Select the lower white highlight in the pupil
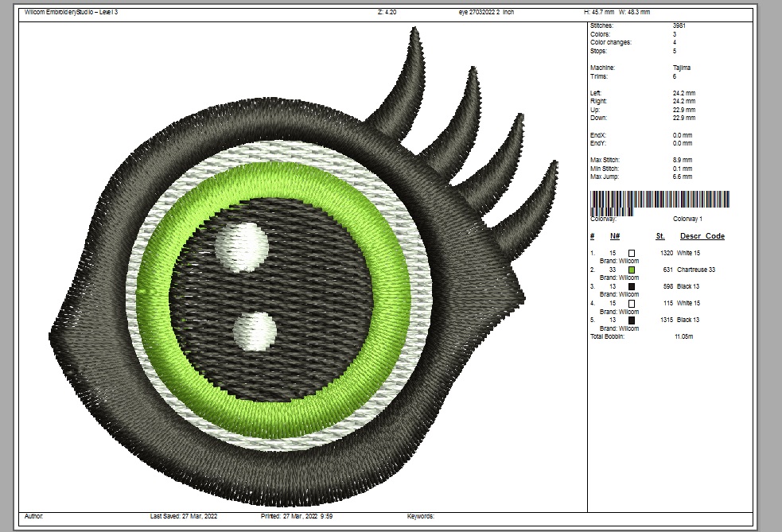This screenshot has height=532, width=782. pyautogui.click(x=256, y=330)
